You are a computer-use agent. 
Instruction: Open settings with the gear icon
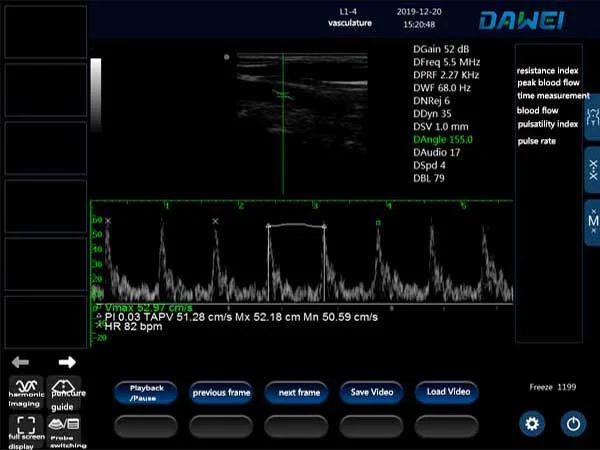coord(532,423)
